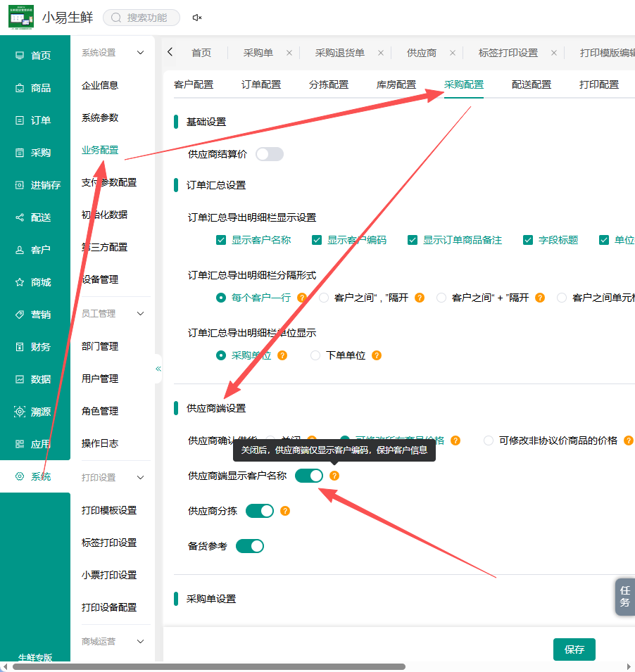Screen dimensions: 635x672
Task: Uncheck the 字段标题 checkbox
Action: (x=528, y=240)
